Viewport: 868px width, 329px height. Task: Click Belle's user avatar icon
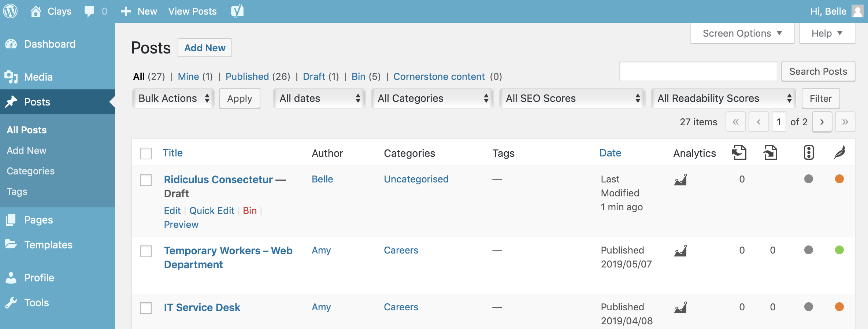click(x=857, y=11)
